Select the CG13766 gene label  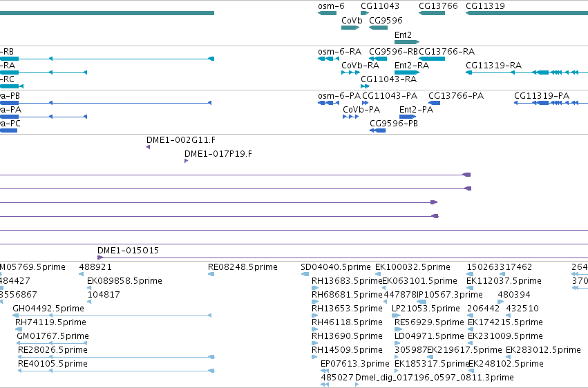coord(438,6)
